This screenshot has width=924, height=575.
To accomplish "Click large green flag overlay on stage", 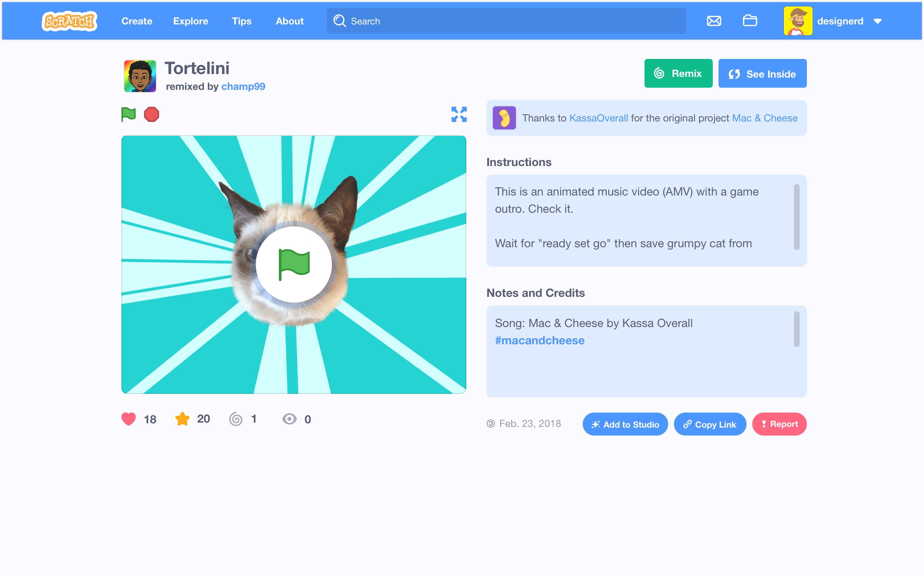I will 294,265.
